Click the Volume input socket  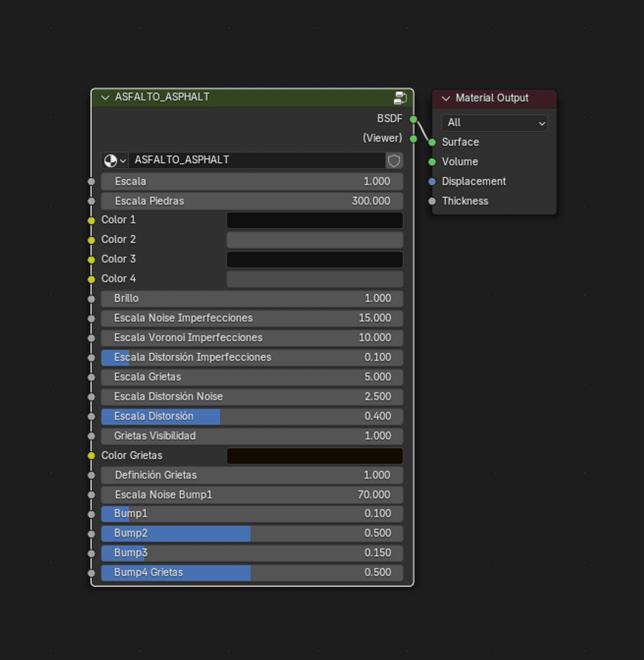click(x=432, y=162)
